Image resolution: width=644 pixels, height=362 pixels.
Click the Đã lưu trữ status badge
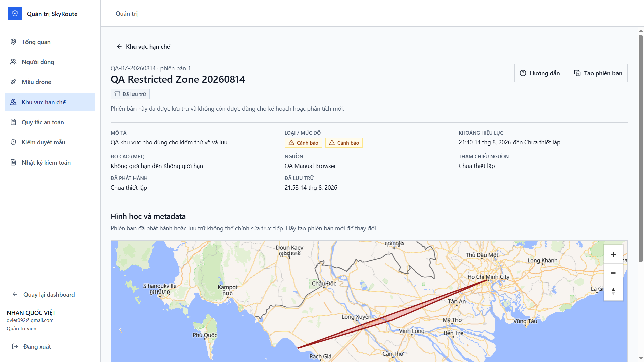click(x=130, y=94)
